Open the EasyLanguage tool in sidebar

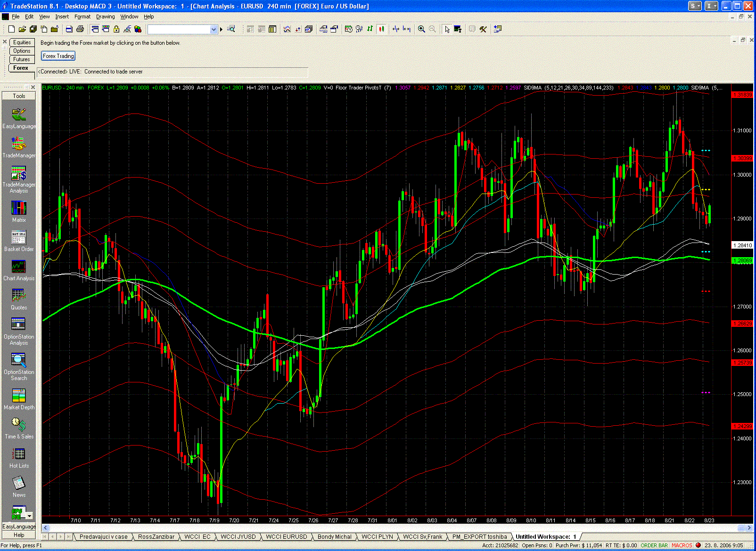click(x=19, y=118)
